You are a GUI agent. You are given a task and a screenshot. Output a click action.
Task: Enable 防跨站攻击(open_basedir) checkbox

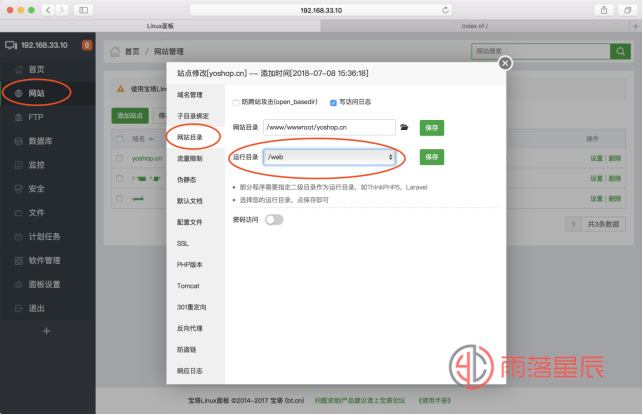click(236, 103)
